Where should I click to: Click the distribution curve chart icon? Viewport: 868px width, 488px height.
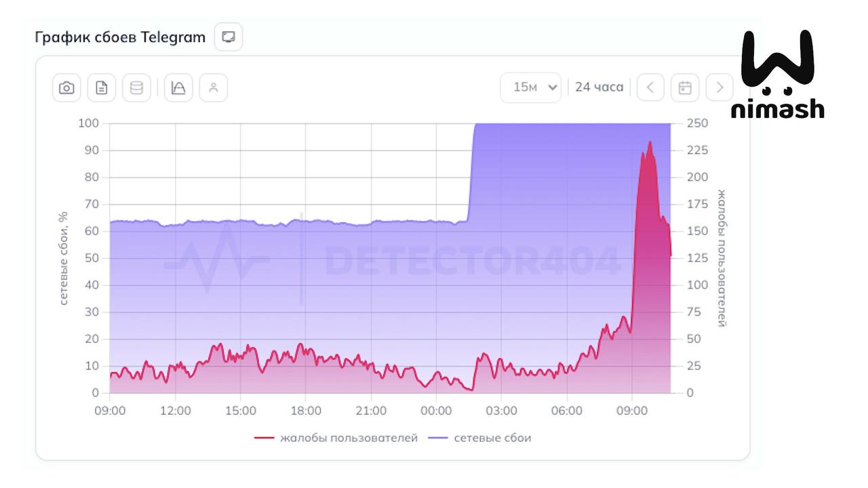point(178,88)
